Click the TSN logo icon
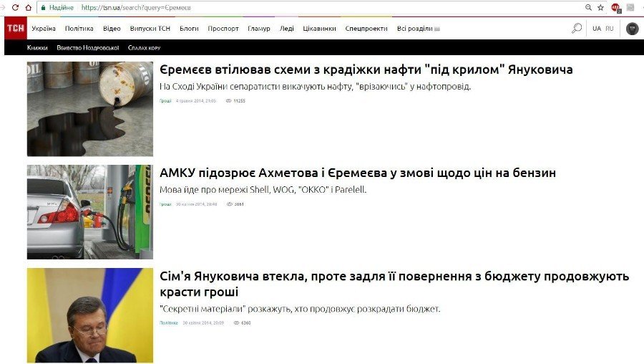The width and height of the screenshot is (644, 364). (14, 29)
